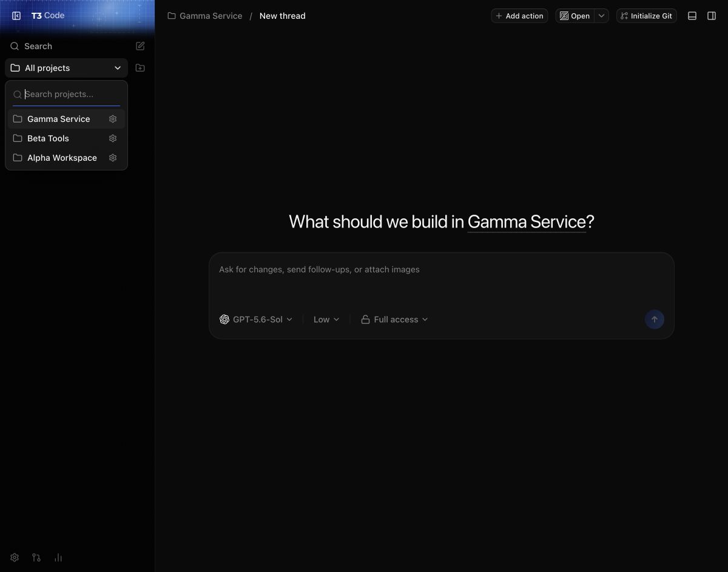Focus the Ask for changes message box
This screenshot has width=728, height=572.
pyautogui.click(x=442, y=280)
